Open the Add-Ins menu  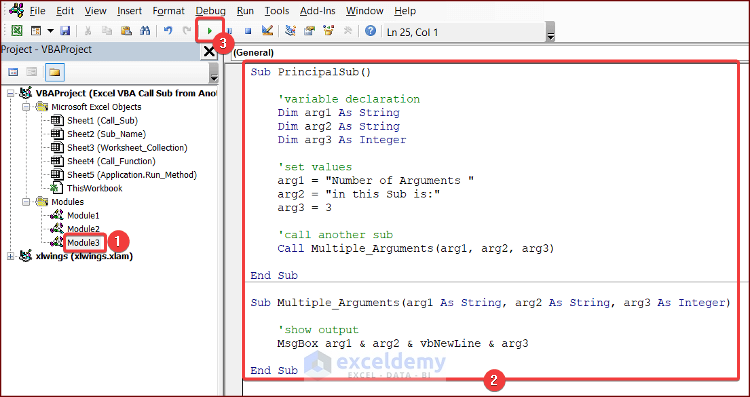318,11
